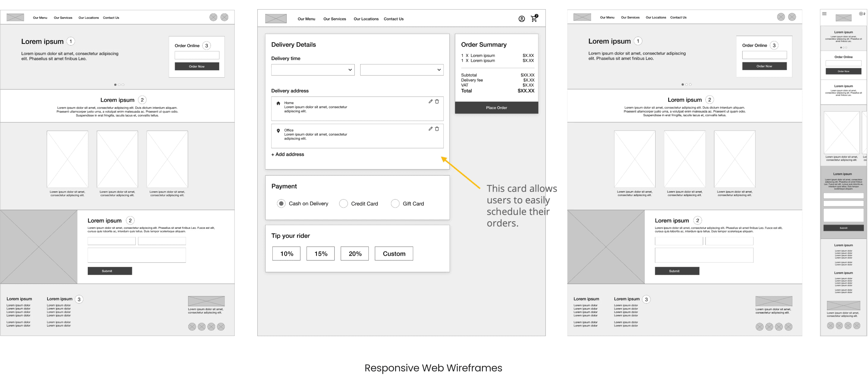Screen dimensions: 868x381
Task: Open Contact Us in checkout navigation
Action: tap(394, 19)
